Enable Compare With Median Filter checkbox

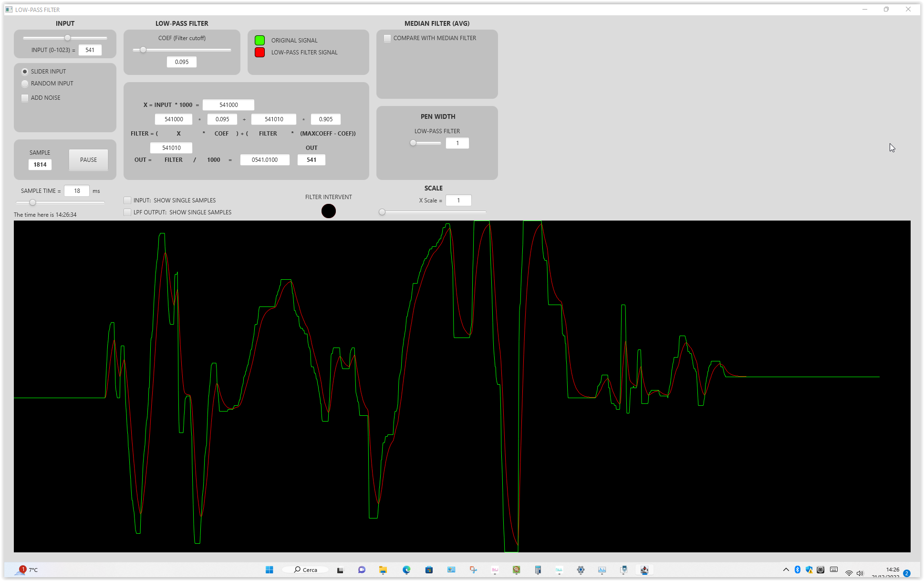point(387,38)
